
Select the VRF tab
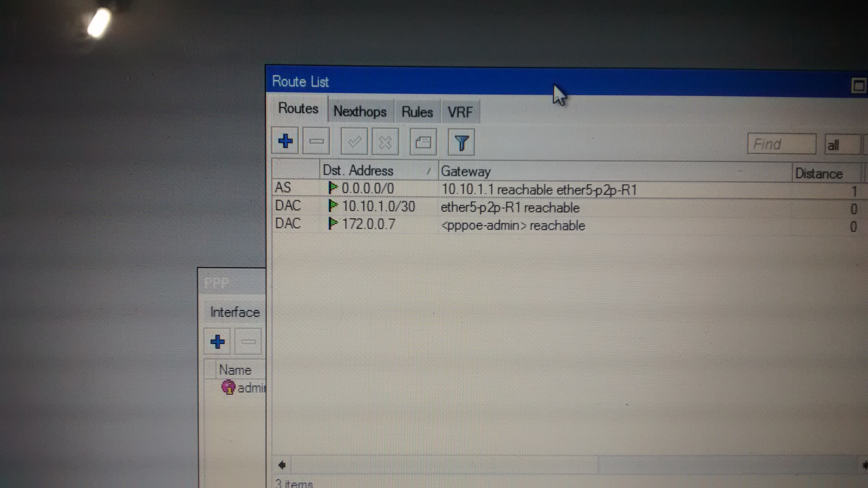click(x=460, y=112)
